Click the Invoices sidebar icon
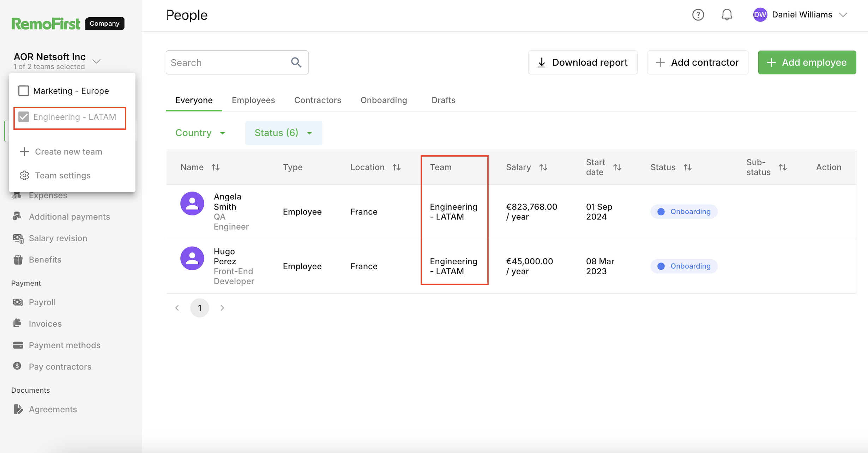 (17, 323)
